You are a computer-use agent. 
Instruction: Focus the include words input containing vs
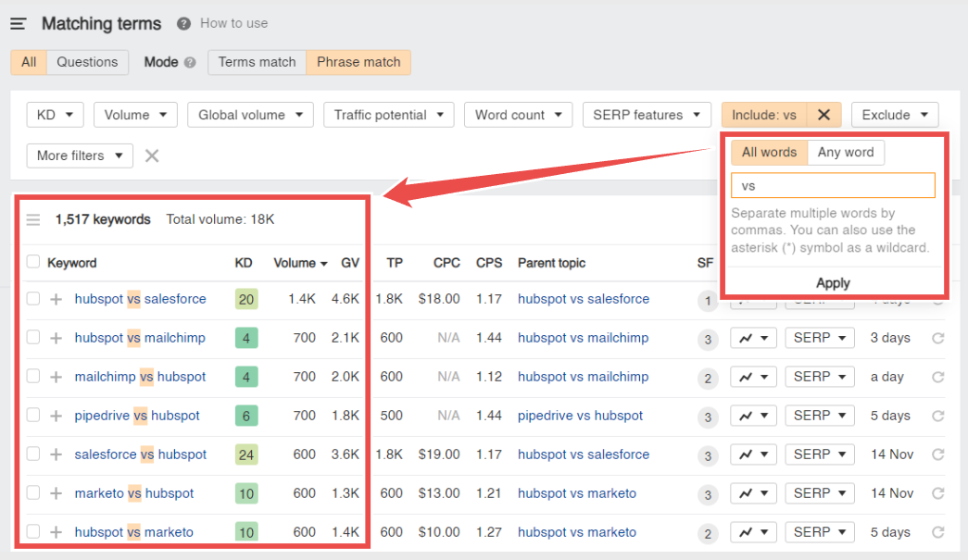[x=833, y=186]
